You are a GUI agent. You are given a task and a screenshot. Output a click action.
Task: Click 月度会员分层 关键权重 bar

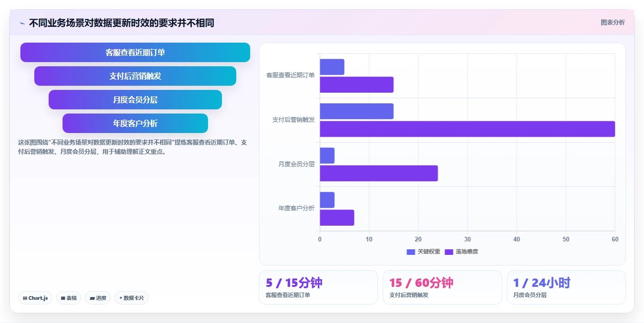[x=327, y=156]
